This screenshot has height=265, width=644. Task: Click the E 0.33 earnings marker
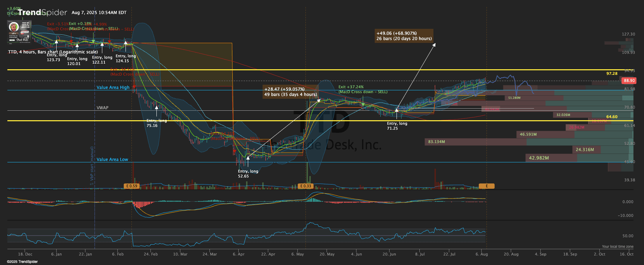click(305, 186)
